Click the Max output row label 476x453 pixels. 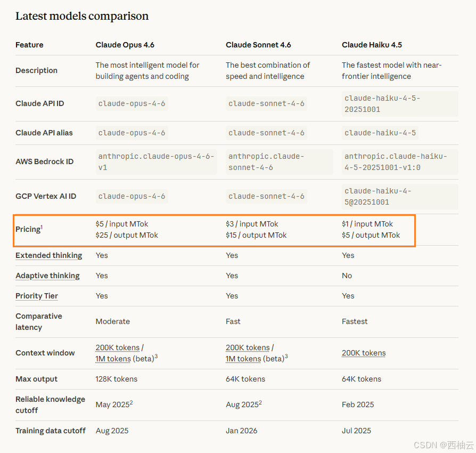click(x=36, y=379)
